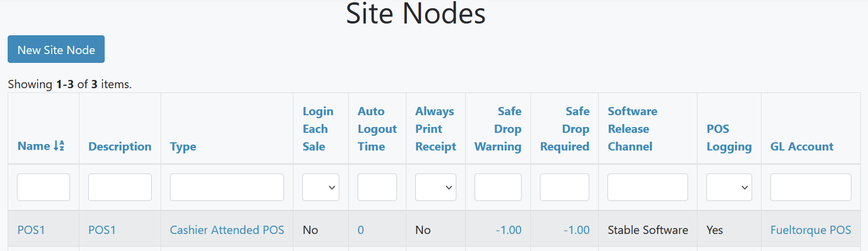Open POS1 link in Name column
The width and height of the screenshot is (868, 251).
[31, 230]
